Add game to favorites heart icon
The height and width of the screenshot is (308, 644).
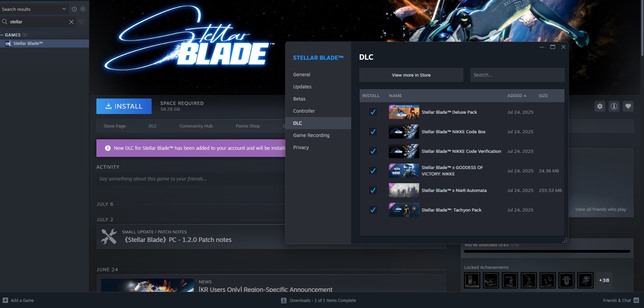(628, 106)
